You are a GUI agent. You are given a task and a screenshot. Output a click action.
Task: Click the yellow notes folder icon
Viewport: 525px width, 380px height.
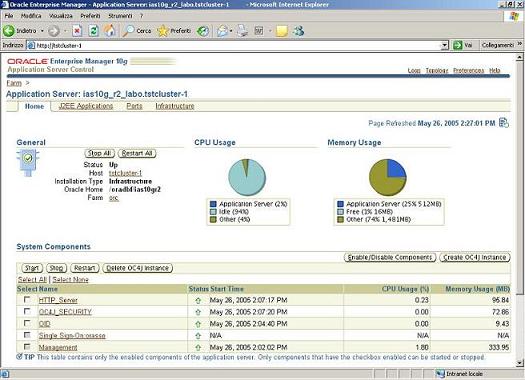coord(282,31)
